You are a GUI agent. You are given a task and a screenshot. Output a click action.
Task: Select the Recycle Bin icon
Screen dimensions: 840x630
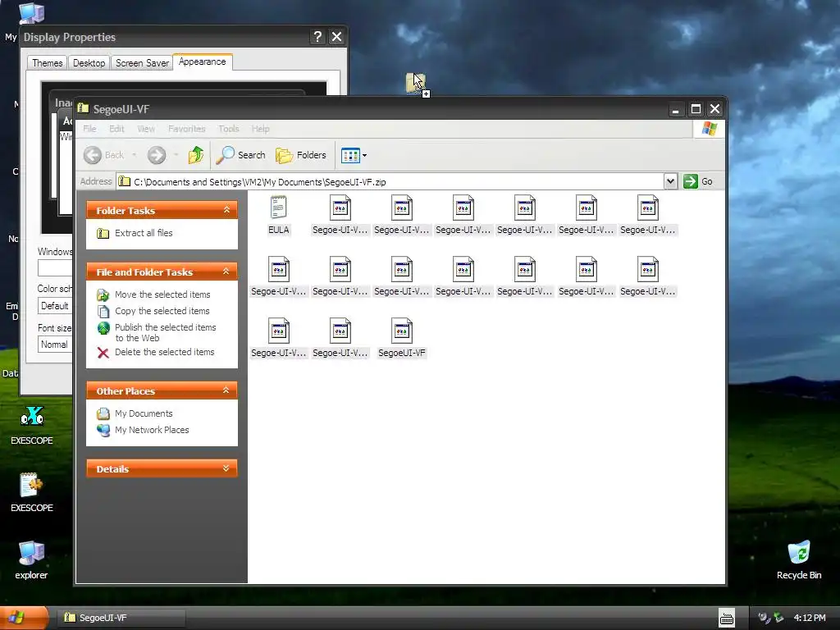pyautogui.click(x=799, y=560)
